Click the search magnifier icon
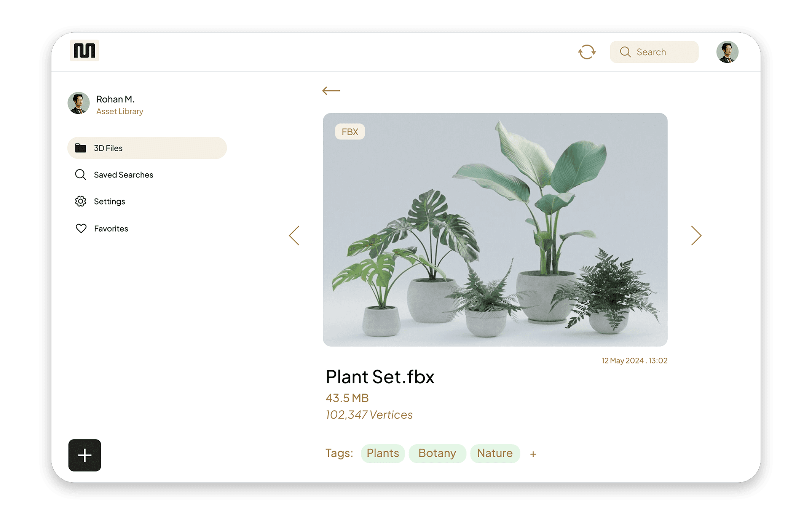 point(625,52)
